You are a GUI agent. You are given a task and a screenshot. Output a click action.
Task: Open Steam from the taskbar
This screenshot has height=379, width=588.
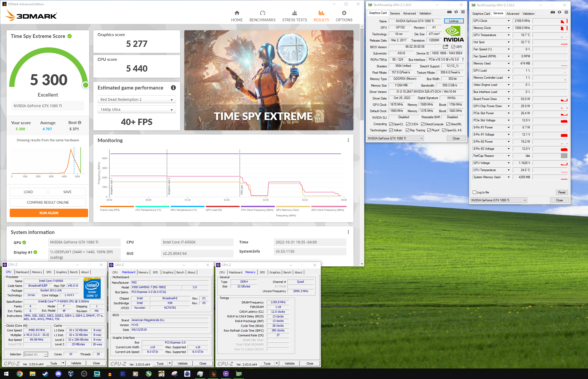click(x=45, y=373)
